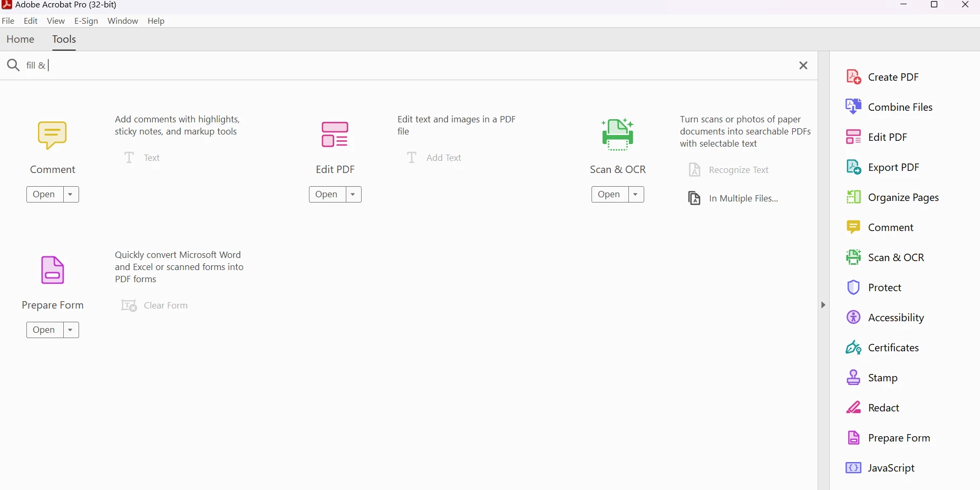Maximize the Acrobat window

(934, 5)
